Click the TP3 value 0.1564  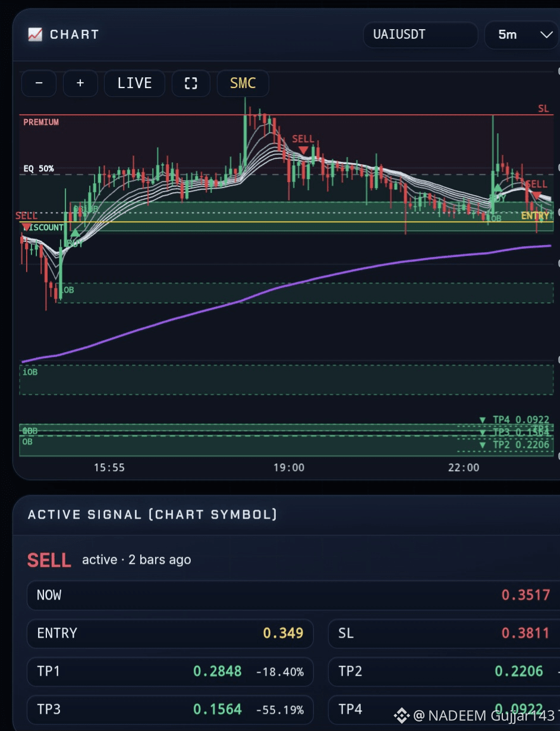pyautogui.click(x=218, y=710)
